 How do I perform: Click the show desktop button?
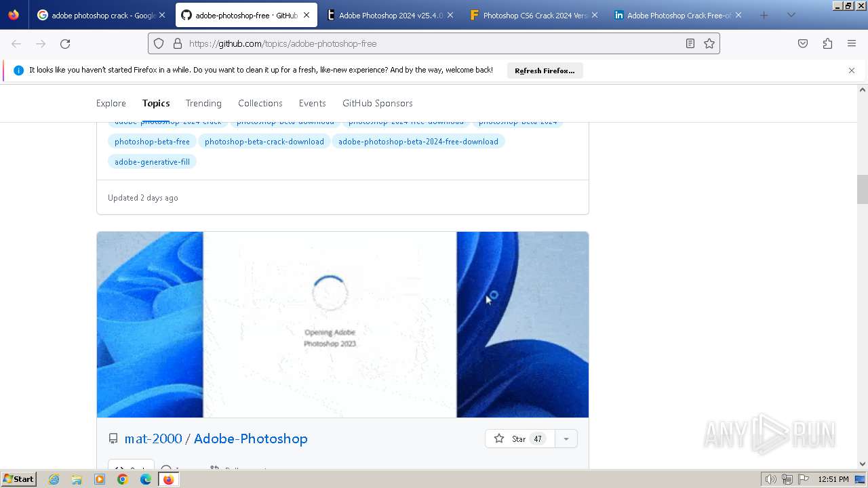pos(860,479)
